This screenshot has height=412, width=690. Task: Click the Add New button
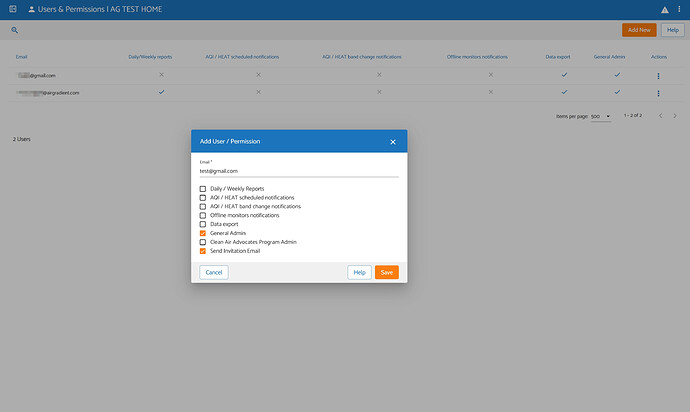point(639,30)
